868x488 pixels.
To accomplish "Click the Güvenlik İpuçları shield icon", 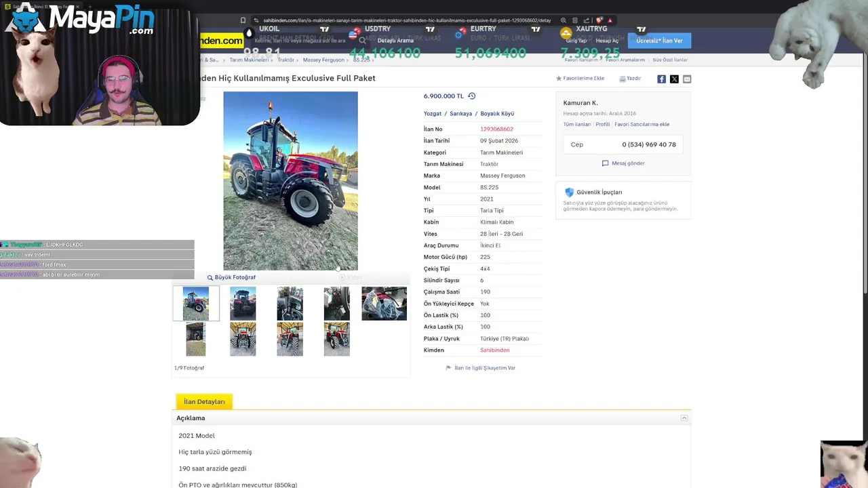I will pos(569,192).
